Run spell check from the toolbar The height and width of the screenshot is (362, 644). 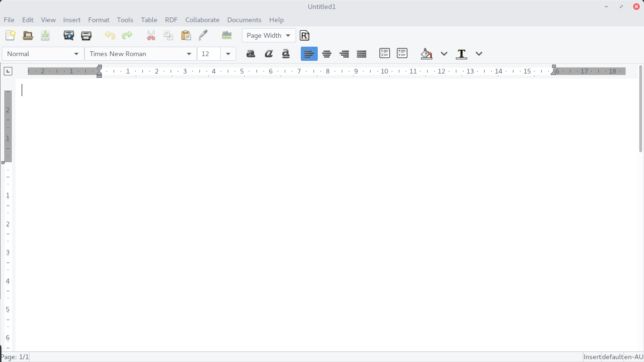click(x=227, y=35)
